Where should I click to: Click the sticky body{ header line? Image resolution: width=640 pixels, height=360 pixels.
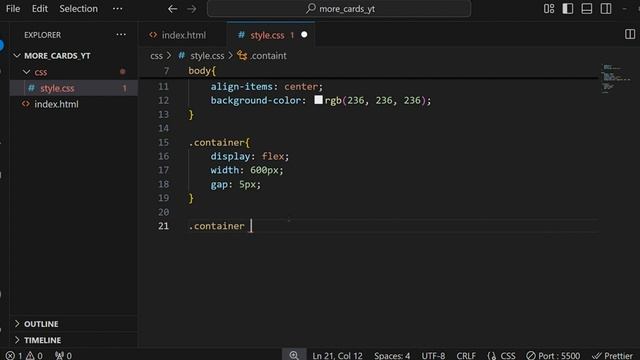tap(202, 71)
